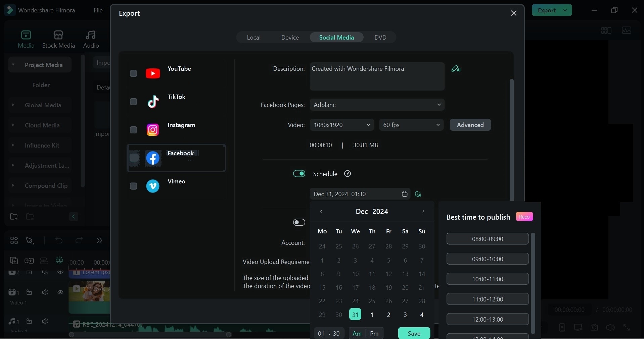
Task: Choose the 10:00-11:00 publish time
Action: click(x=488, y=279)
